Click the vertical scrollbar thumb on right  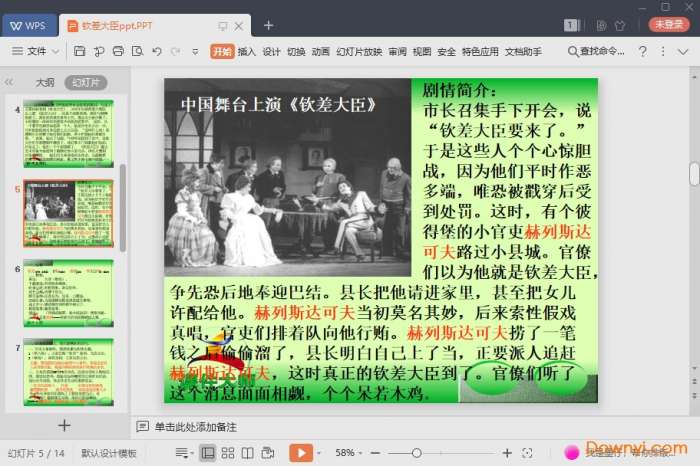click(694, 174)
